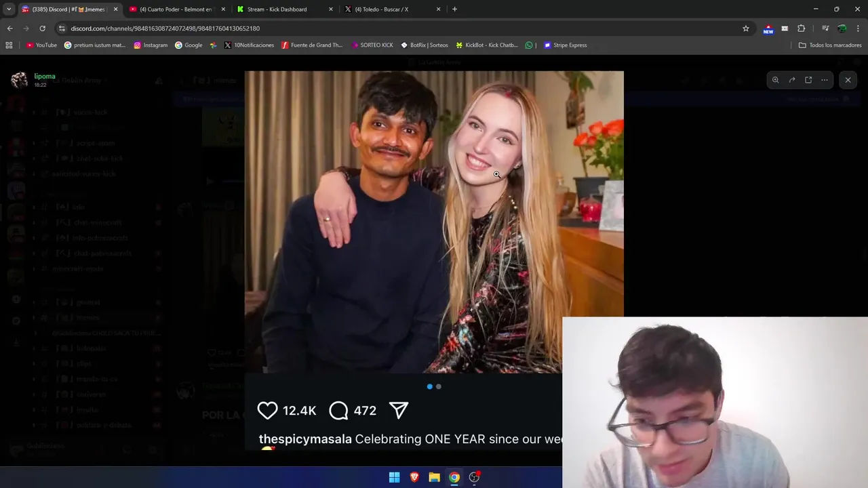Open the three-dots more options menu

[825, 80]
